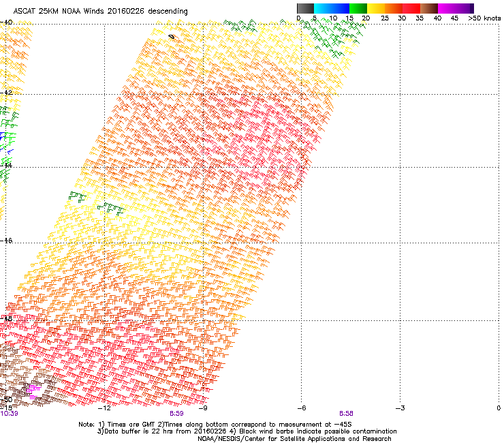Image resolution: width=504 pixels, height=443 pixels.
Task: Click the black contaminated wind barb near the top
Action: 172,37
